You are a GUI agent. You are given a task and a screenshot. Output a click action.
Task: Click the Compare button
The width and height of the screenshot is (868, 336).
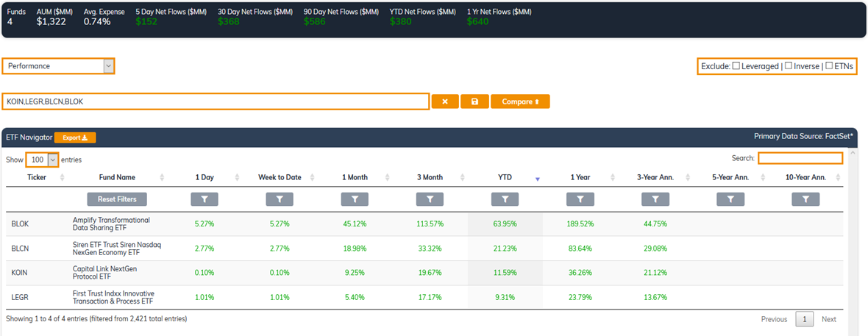point(520,102)
